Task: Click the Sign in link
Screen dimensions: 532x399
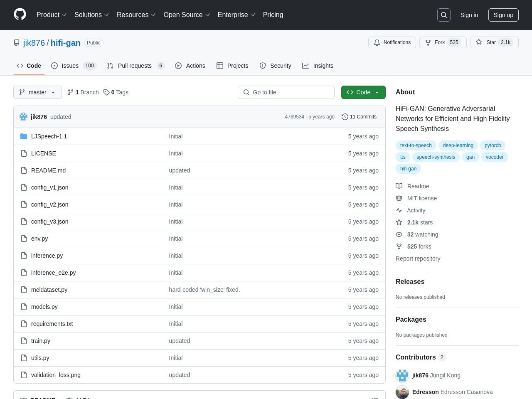Action: (x=469, y=15)
